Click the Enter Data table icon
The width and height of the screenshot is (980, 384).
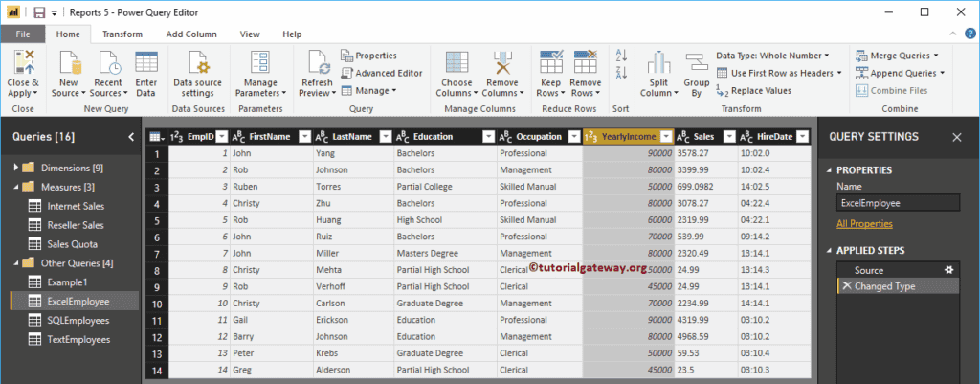[145, 62]
